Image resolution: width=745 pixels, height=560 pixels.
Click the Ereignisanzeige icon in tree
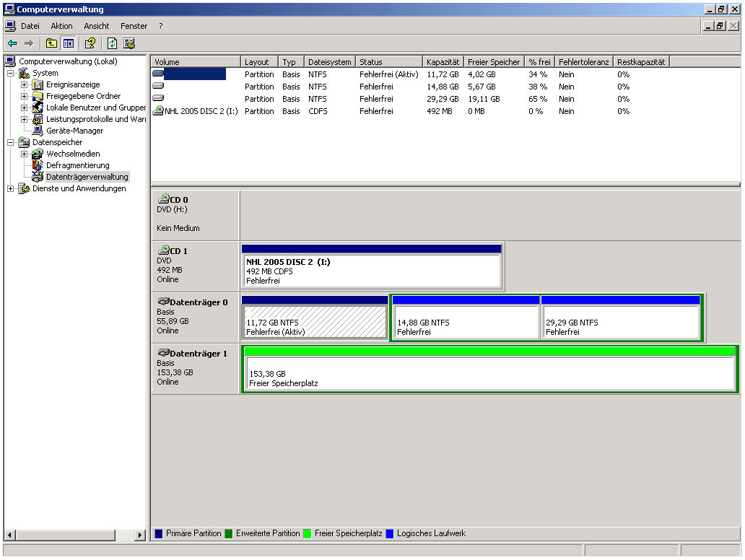(38, 85)
